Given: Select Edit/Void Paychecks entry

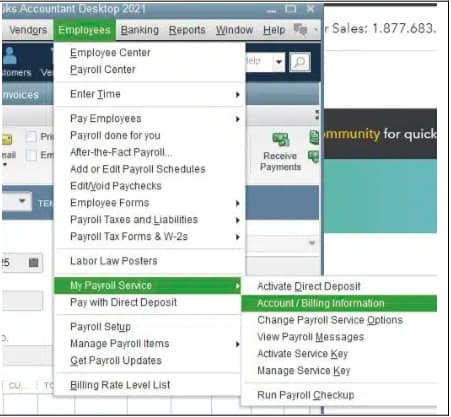Looking at the screenshot, I should 149,186.
